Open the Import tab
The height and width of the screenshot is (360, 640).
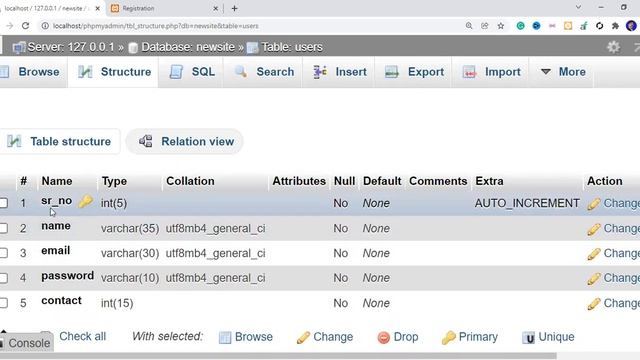point(491,72)
